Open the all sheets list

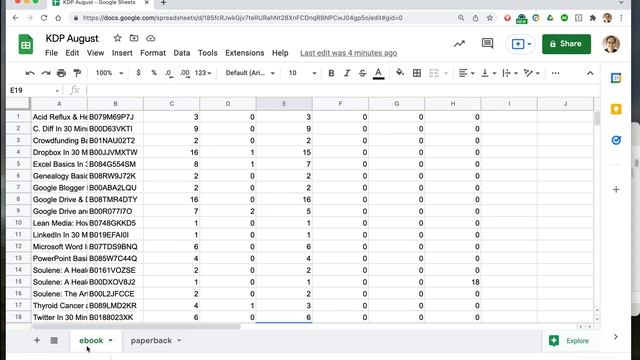click(54, 340)
